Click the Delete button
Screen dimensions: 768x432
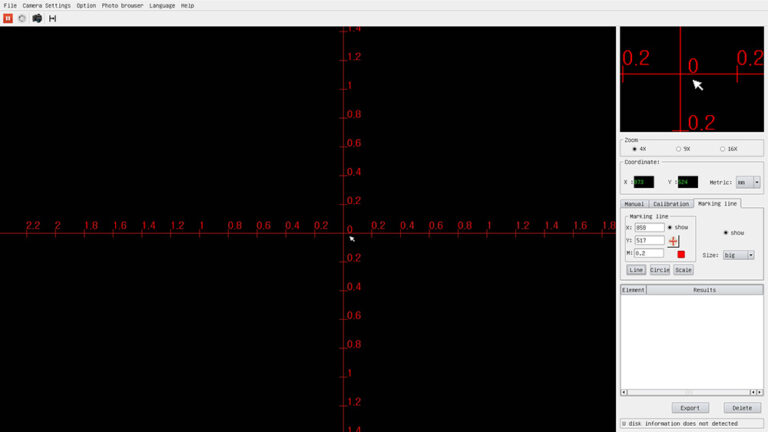click(x=742, y=408)
